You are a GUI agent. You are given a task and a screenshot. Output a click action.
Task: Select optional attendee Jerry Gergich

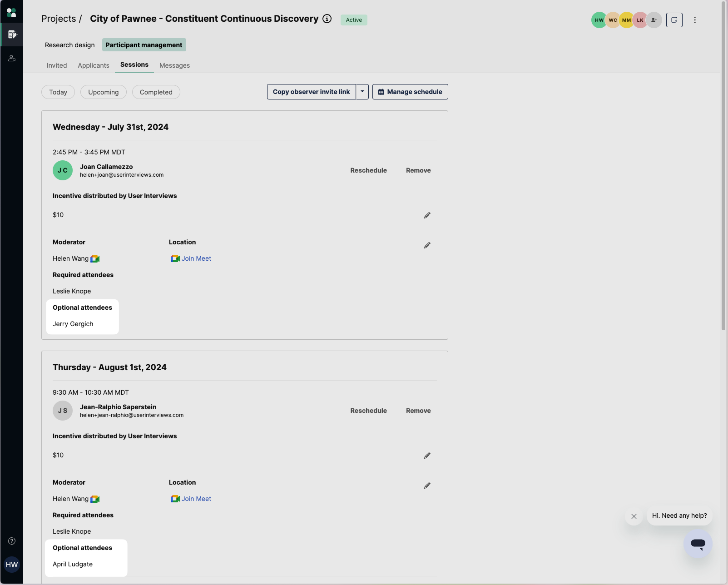coord(73,324)
